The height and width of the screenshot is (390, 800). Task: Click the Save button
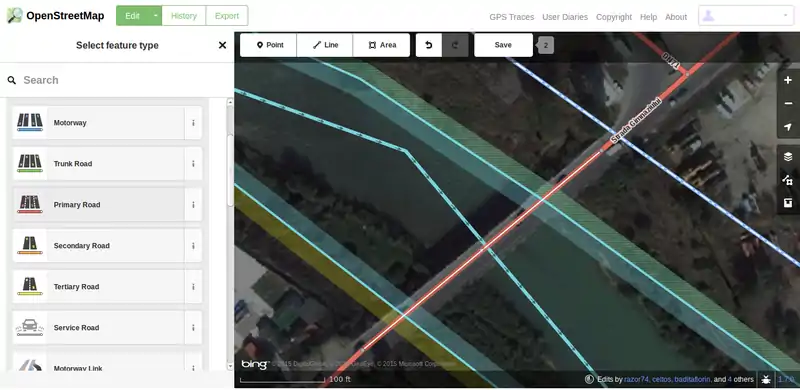pyautogui.click(x=503, y=45)
